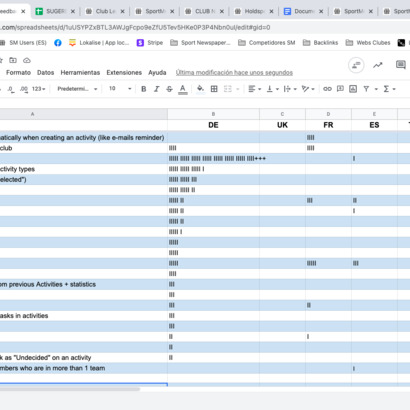
Task: Open Sport Newspaper... bookmark folder
Action: coord(200,43)
